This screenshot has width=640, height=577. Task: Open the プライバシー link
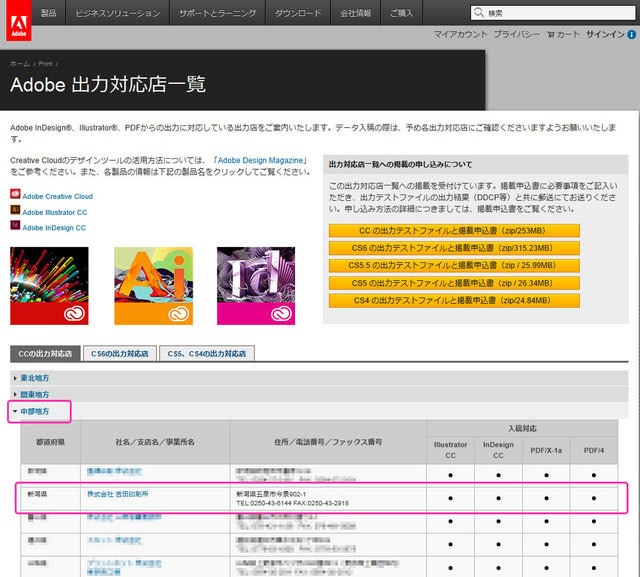pos(517,35)
